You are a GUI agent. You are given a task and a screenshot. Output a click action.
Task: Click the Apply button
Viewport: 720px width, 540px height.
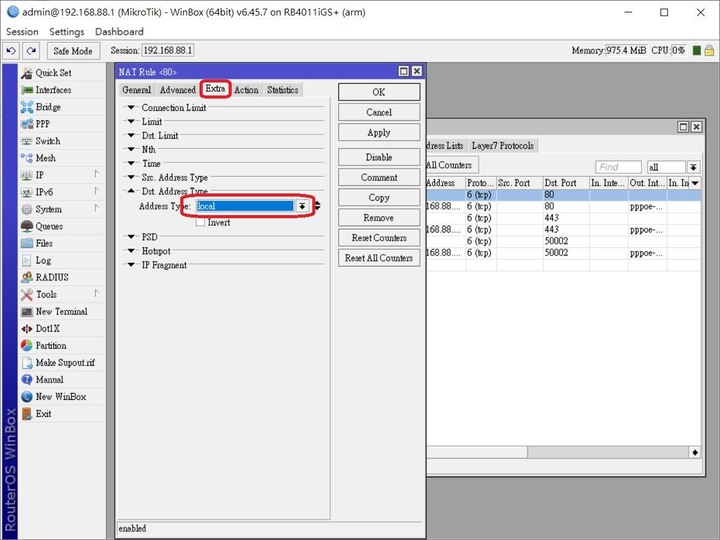[x=379, y=132]
